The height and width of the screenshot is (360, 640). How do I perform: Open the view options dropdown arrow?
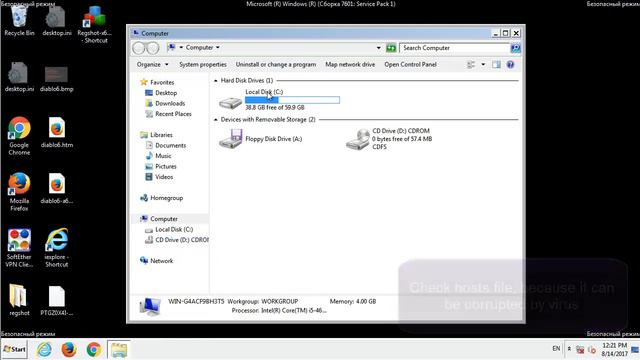(x=483, y=64)
